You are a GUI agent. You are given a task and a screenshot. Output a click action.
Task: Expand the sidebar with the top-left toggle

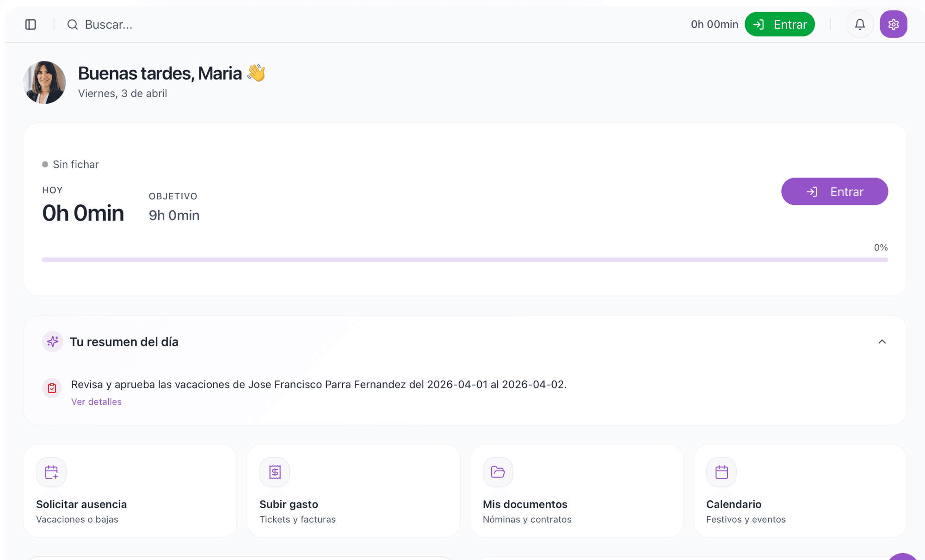click(31, 25)
